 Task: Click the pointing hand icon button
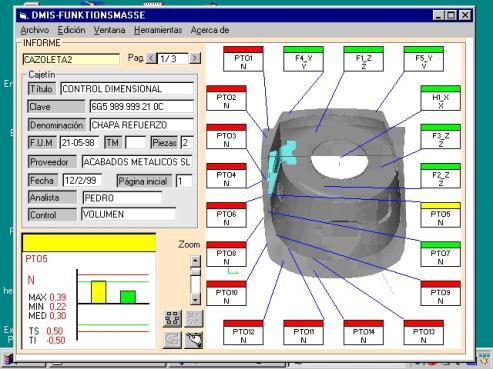click(x=194, y=340)
